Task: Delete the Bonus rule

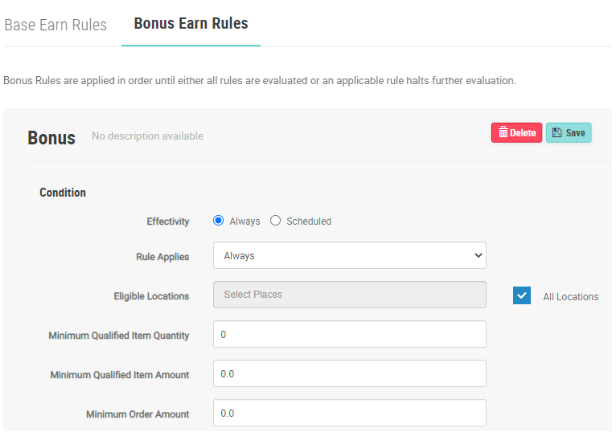Action: tap(516, 133)
